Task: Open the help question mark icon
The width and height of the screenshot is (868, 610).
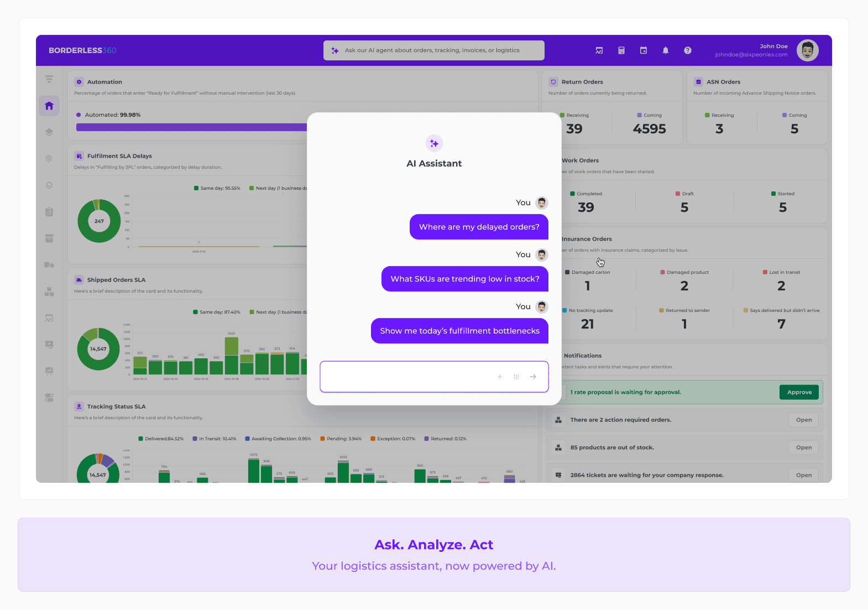Action: (688, 50)
